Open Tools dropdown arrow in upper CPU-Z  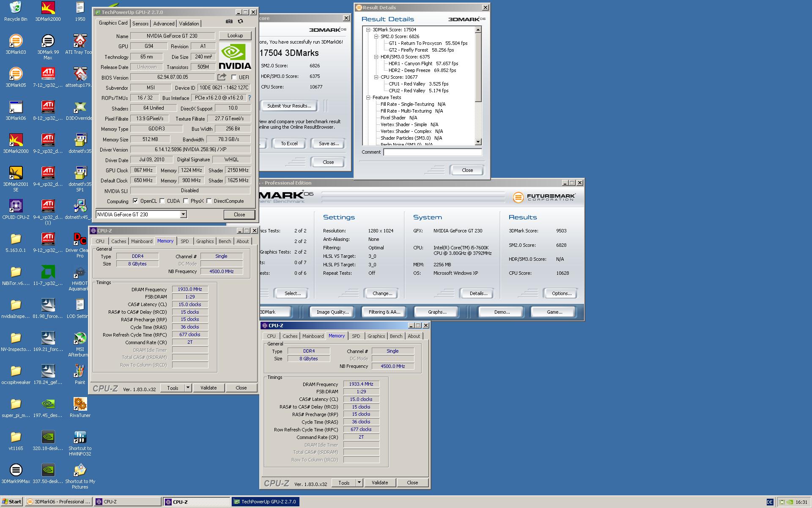[188, 388]
